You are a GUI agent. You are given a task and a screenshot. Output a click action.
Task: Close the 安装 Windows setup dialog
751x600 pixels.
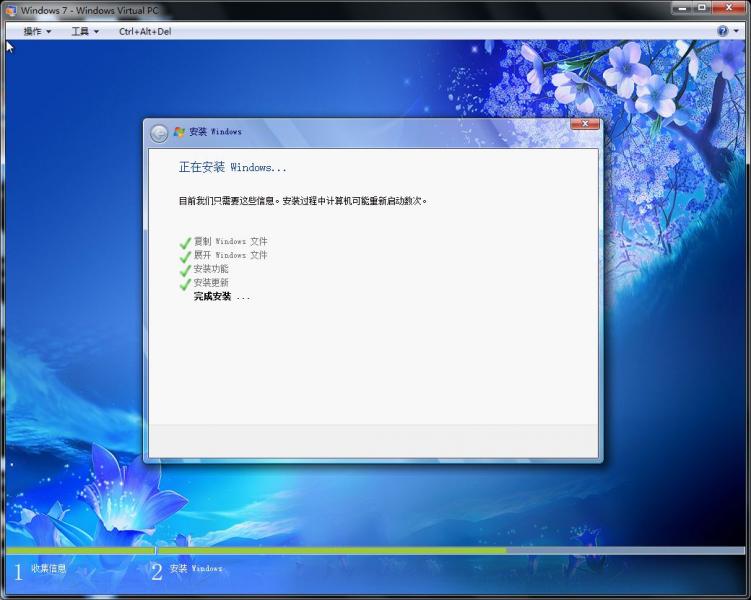coord(585,124)
